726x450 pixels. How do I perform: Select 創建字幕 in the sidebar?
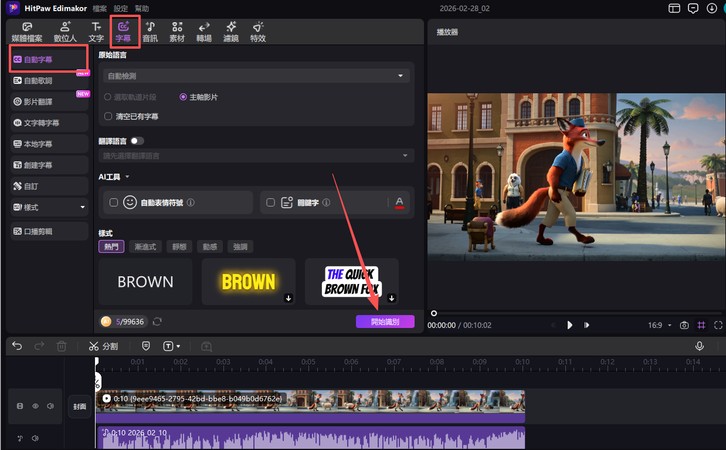[x=49, y=165]
